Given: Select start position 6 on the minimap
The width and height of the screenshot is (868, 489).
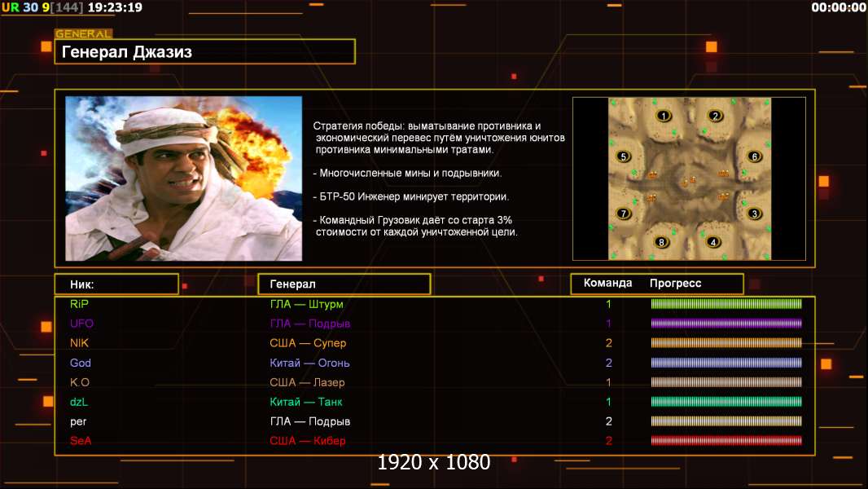Looking at the screenshot, I should tap(754, 156).
